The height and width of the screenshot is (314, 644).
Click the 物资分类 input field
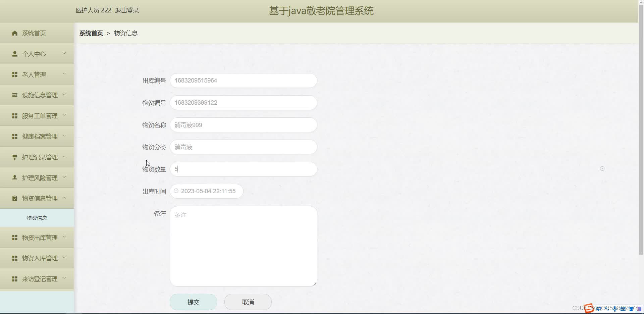[x=244, y=147]
